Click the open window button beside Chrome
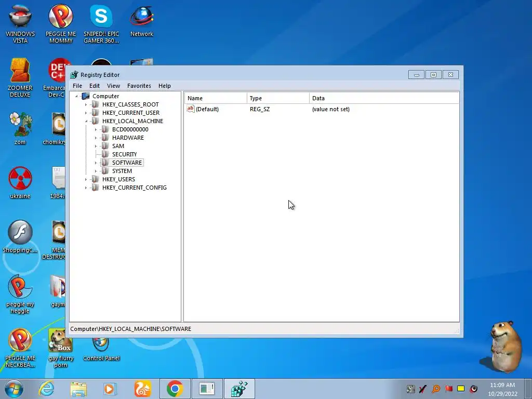Image resolution: width=532 pixels, height=399 pixels. click(x=207, y=389)
